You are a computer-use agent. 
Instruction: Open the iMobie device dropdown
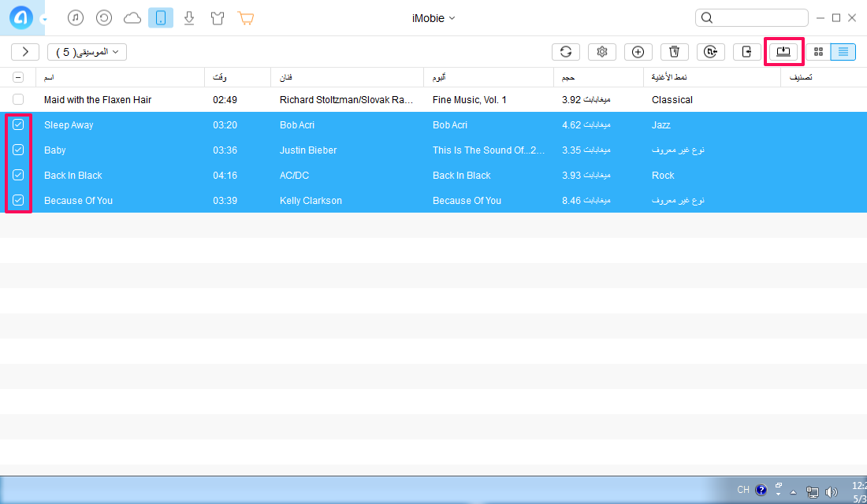433,18
